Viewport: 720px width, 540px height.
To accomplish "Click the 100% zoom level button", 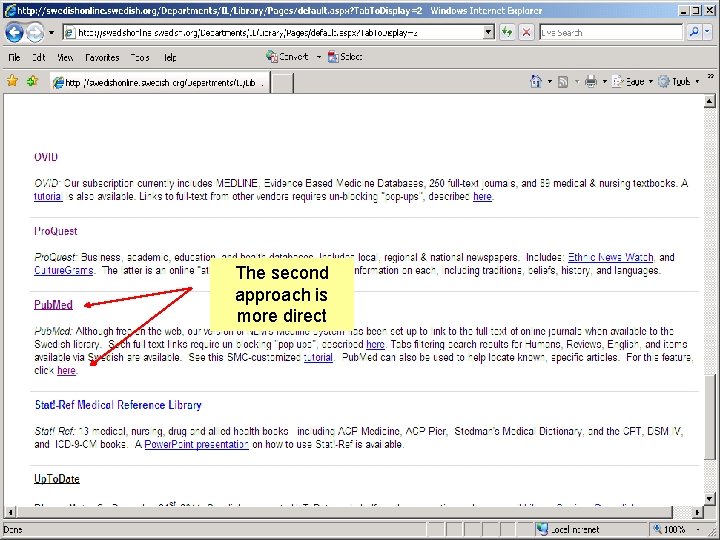I will tap(670, 529).
